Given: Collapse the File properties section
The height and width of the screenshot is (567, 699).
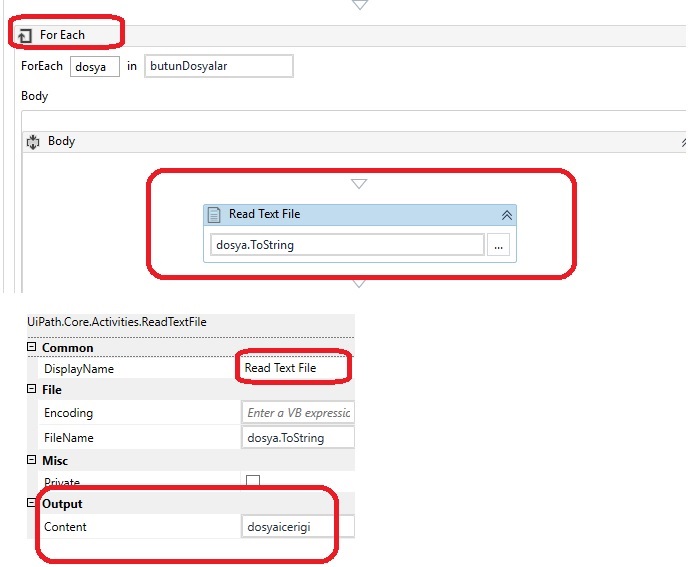Looking at the screenshot, I should (32, 389).
